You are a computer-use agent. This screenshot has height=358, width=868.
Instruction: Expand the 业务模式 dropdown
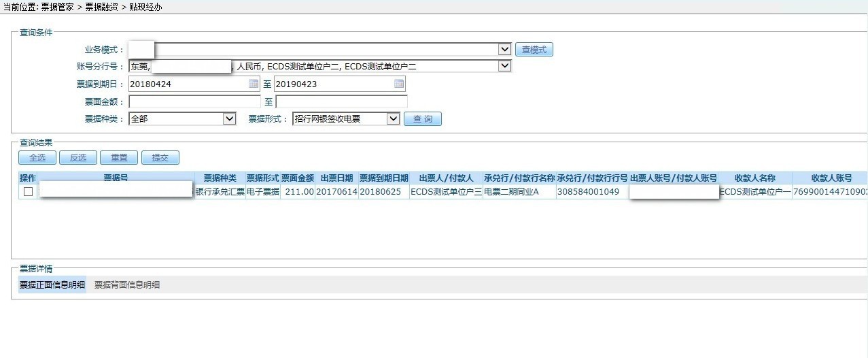(x=504, y=50)
